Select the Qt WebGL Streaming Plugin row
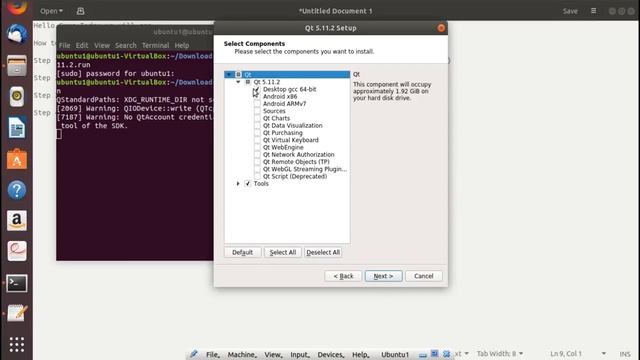Screen dimensions: 640x360 click(x=305, y=169)
